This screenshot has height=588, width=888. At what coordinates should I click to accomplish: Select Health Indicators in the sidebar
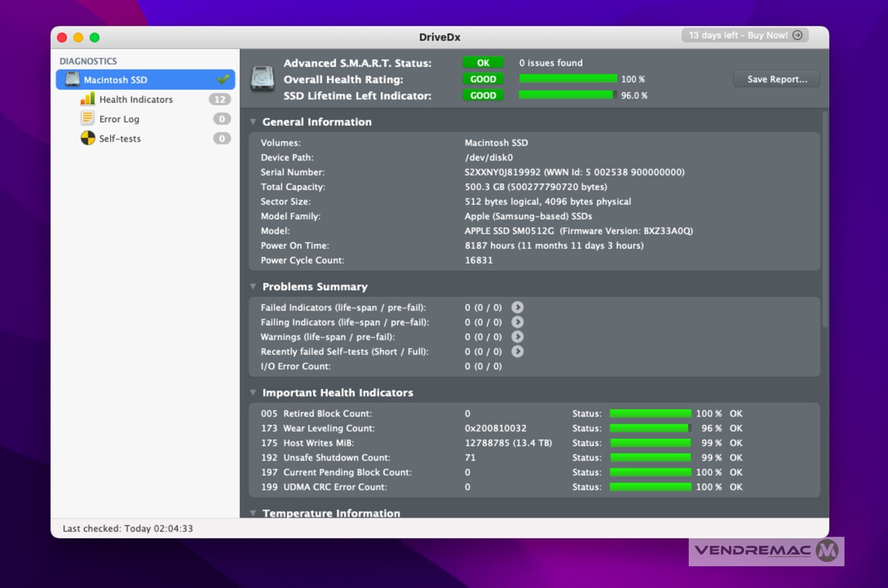point(136,100)
